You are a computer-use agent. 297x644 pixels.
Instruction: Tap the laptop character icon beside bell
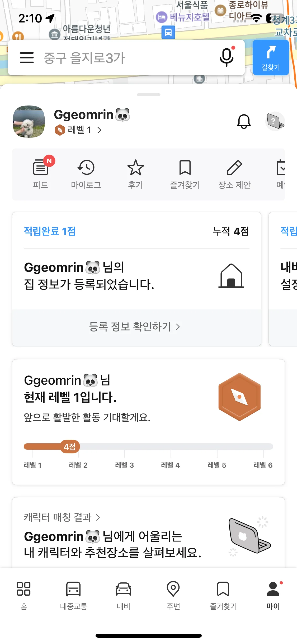(275, 122)
